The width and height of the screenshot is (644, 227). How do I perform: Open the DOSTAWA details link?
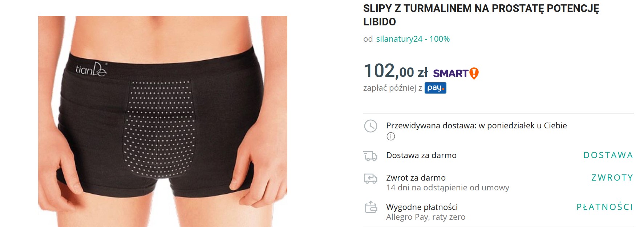608,155
